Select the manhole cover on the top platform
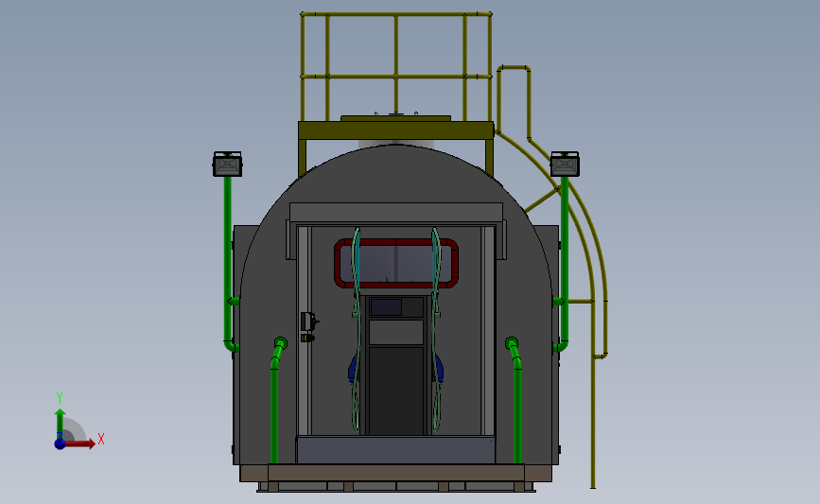This screenshot has height=504, width=820. [396, 118]
